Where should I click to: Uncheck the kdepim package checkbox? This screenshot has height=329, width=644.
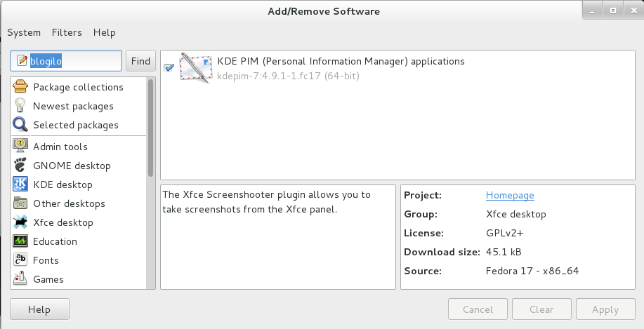click(x=169, y=67)
